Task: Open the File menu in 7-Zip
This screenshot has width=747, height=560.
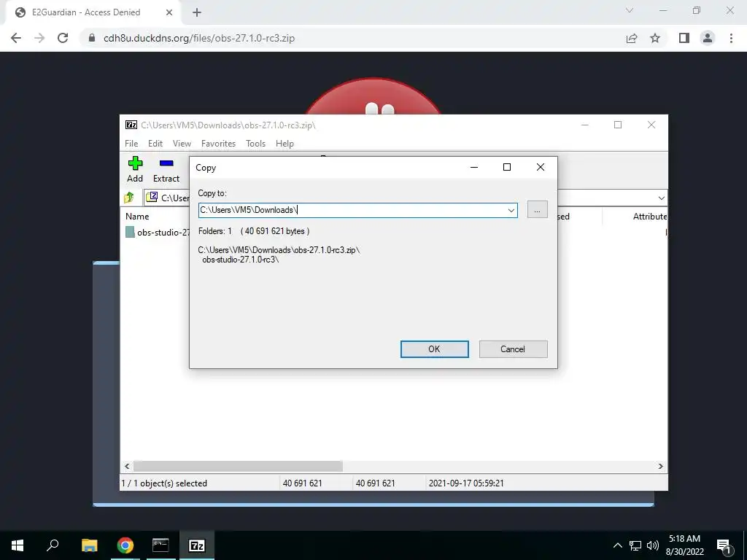Action: tap(131, 144)
